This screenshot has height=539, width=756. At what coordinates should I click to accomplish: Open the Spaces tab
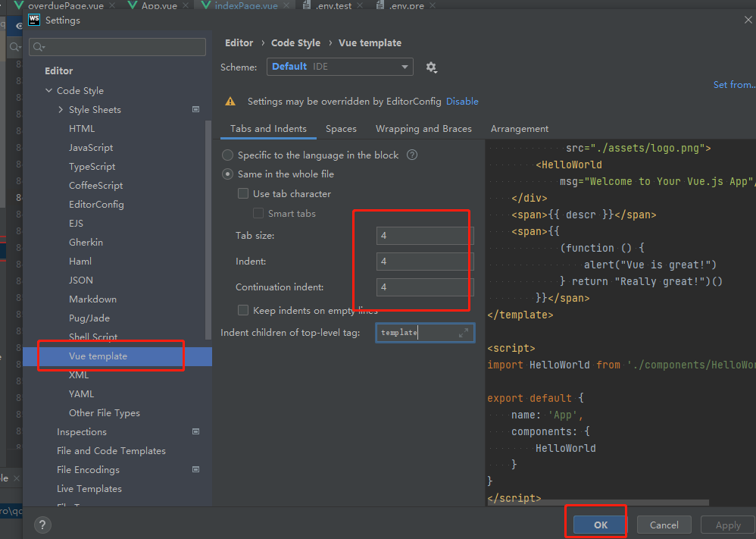[341, 128]
